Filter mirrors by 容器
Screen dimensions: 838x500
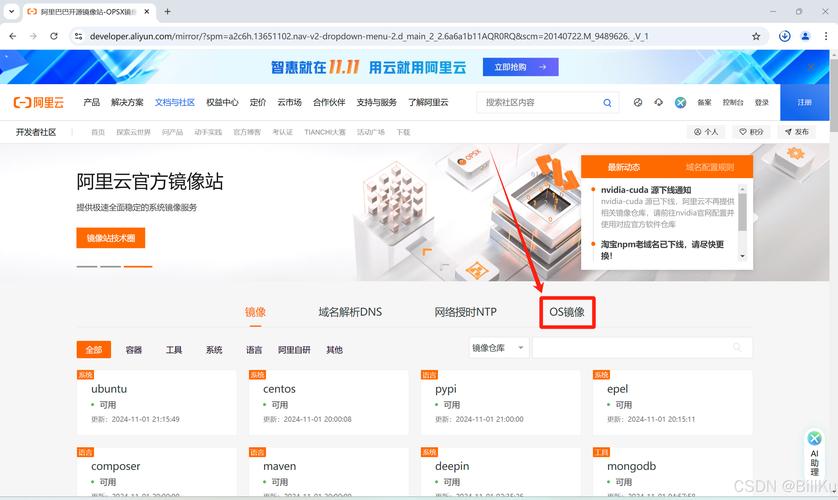click(x=134, y=349)
